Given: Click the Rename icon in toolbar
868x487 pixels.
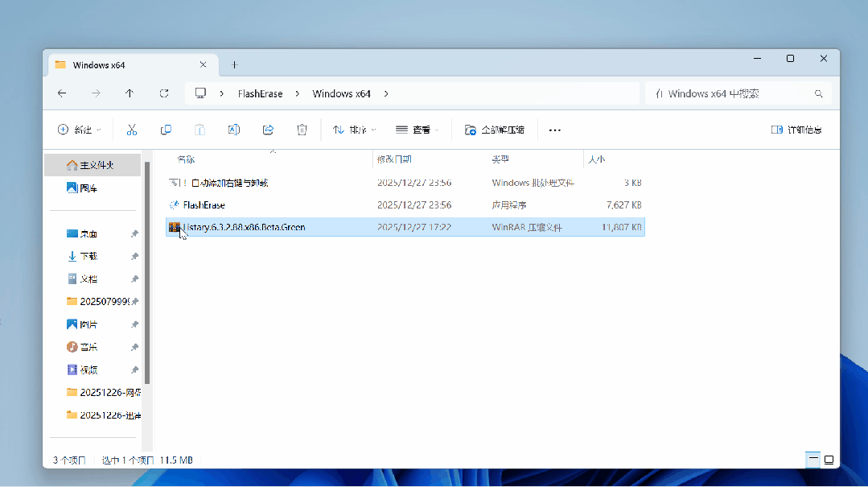Looking at the screenshot, I should click(x=234, y=130).
